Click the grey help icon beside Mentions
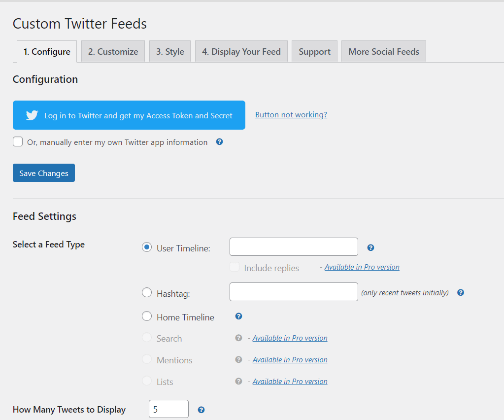The width and height of the screenshot is (504, 420). click(x=238, y=359)
